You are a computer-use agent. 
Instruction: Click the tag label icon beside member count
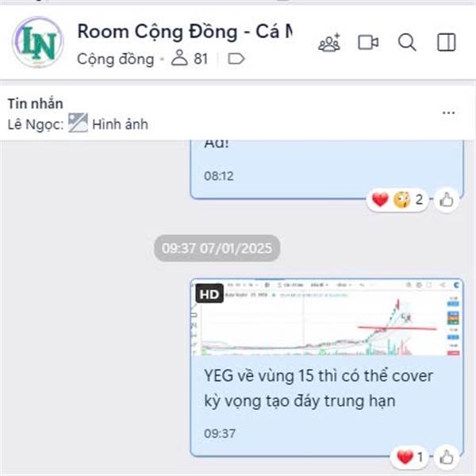coord(236,59)
